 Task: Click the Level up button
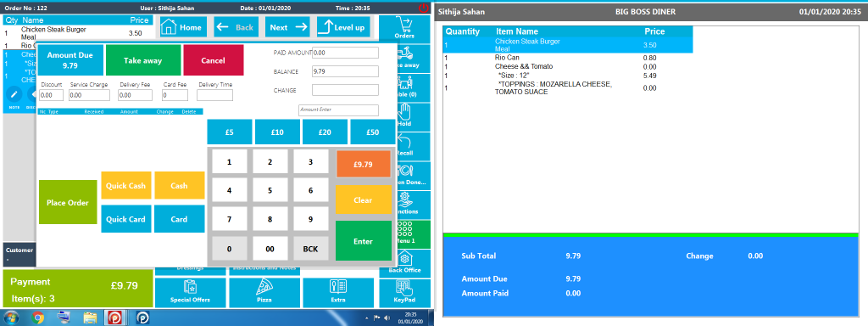tap(343, 26)
